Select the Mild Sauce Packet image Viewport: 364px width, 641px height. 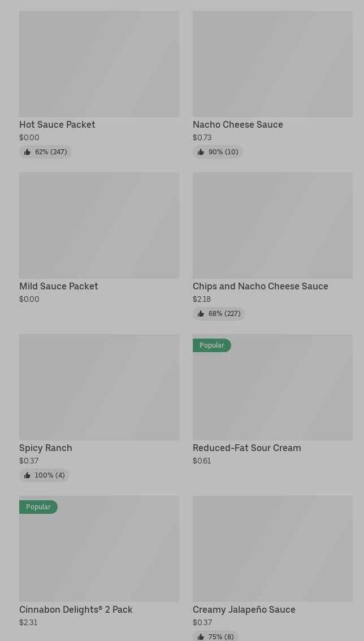[x=99, y=226]
